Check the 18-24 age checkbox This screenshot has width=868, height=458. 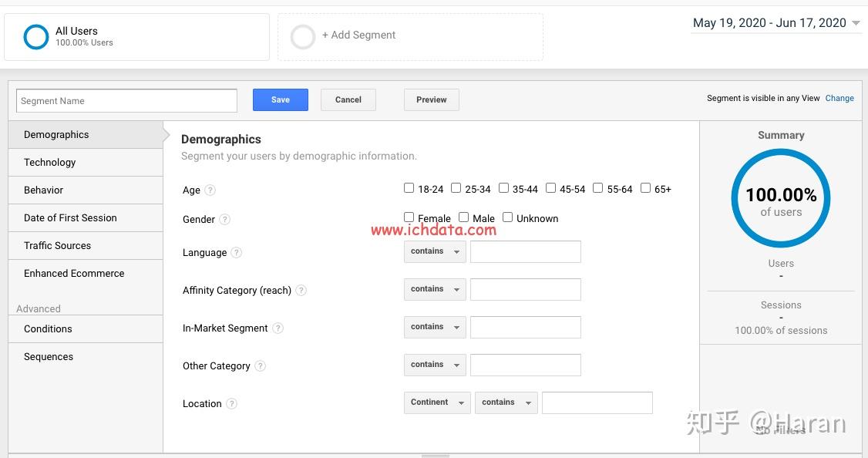click(409, 188)
